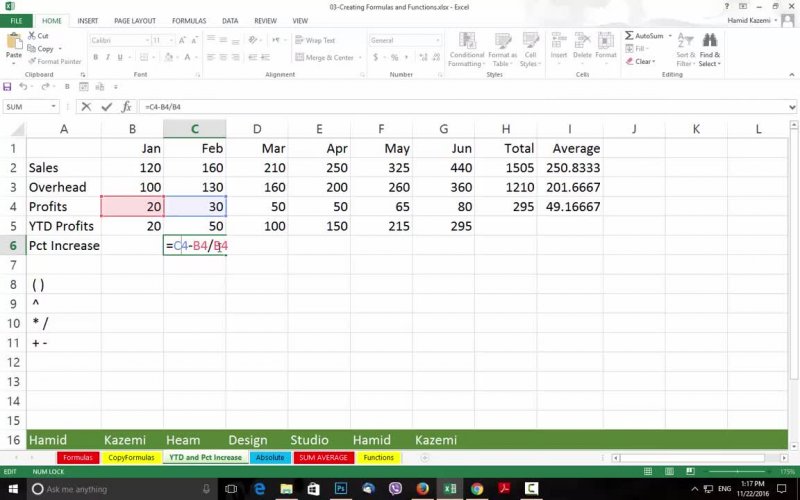
Task: Click the Cut scissors icon
Action: pos(32,36)
